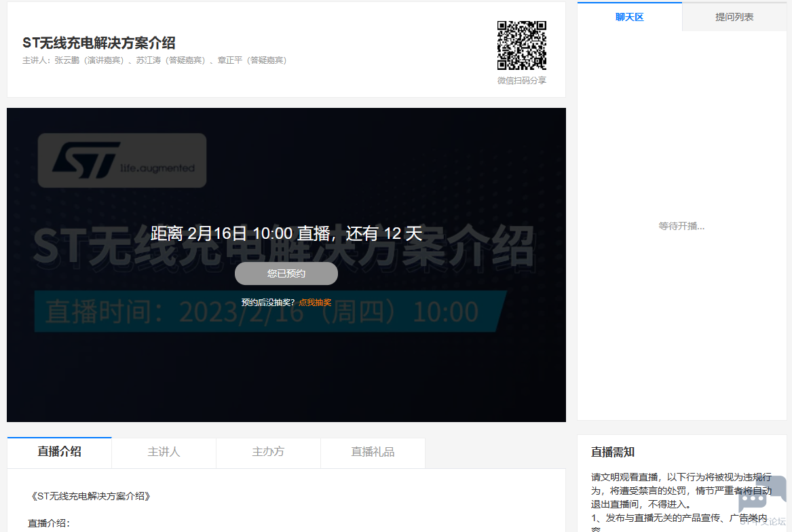
Task: Click the 等待开播... status text
Action: tap(681, 226)
